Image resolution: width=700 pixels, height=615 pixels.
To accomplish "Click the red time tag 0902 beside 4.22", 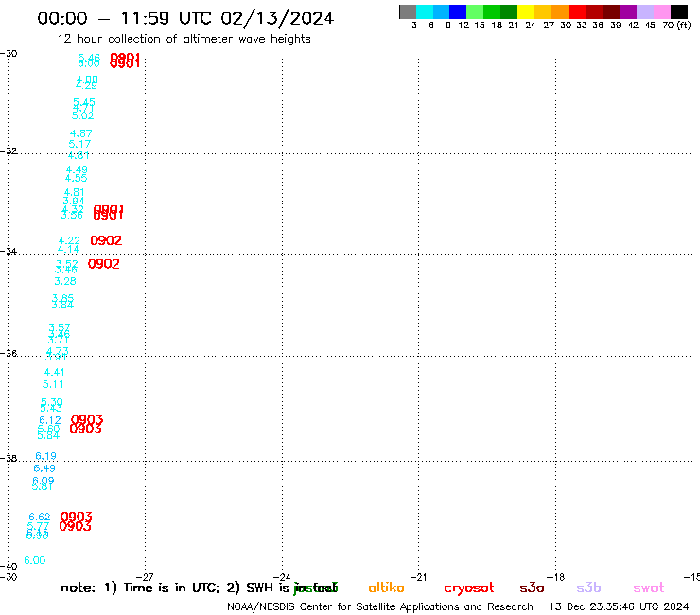I will click(106, 240).
